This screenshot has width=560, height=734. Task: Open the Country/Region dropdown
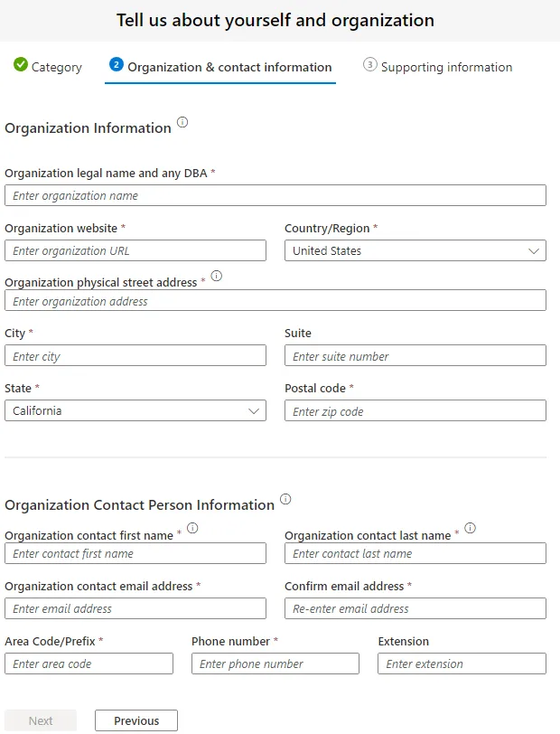(x=415, y=250)
